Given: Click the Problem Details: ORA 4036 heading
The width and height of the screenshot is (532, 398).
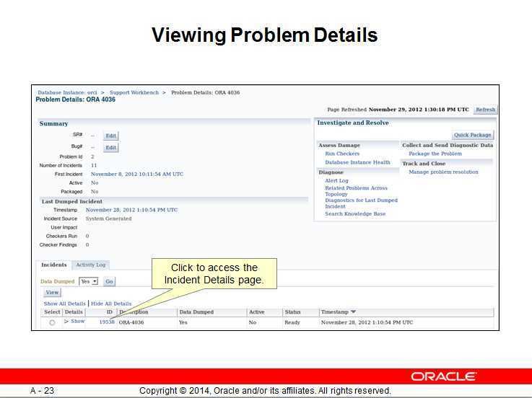Looking at the screenshot, I should [x=75, y=99].
